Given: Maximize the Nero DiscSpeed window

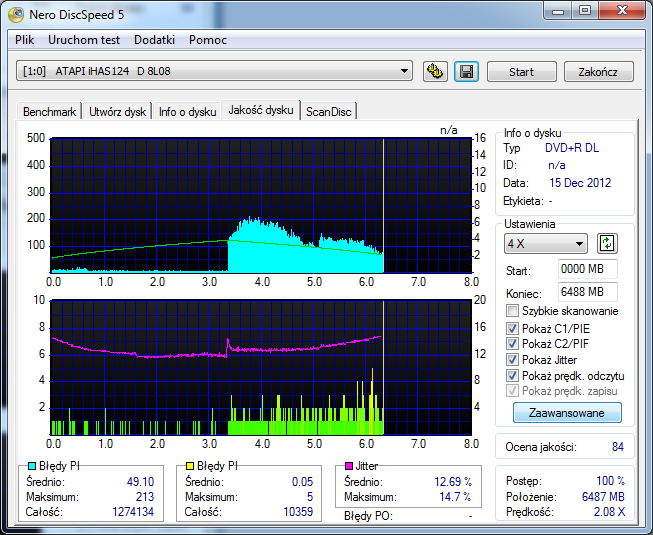Looking at the screenshot, I should (x=585, y=11).
